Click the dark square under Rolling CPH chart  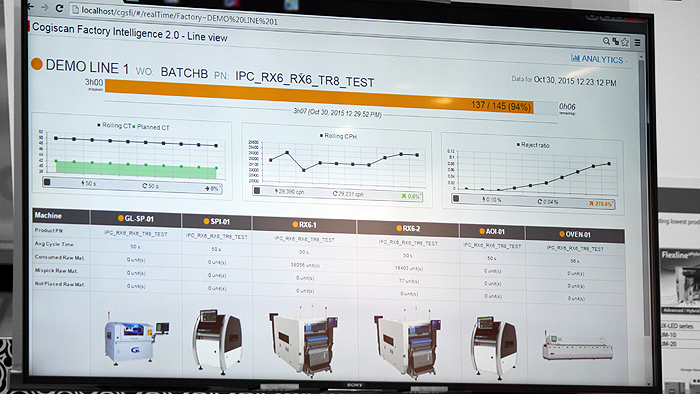(257, 191)
